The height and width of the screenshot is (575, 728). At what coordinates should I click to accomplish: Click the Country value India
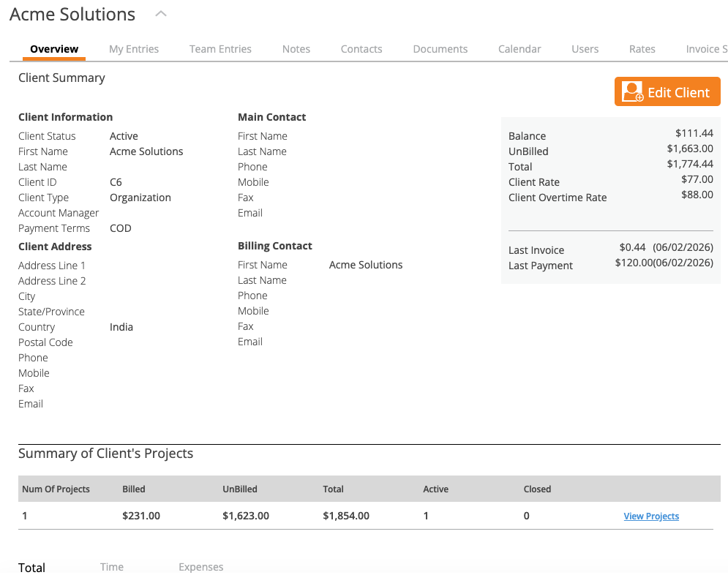[121, 327]
